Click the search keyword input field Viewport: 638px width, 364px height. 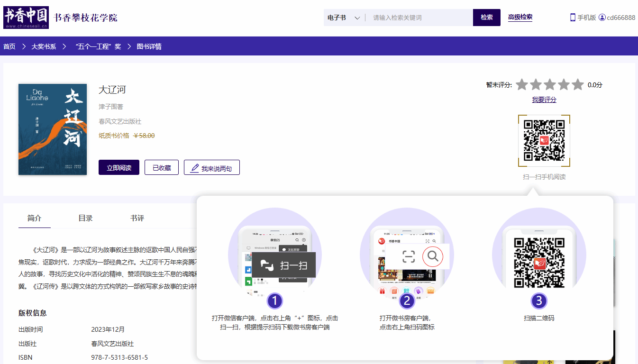tap(419, 18)
